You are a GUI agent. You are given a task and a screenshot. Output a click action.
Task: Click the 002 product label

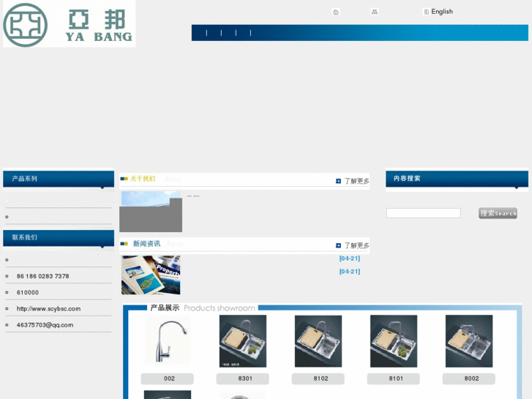168,379
